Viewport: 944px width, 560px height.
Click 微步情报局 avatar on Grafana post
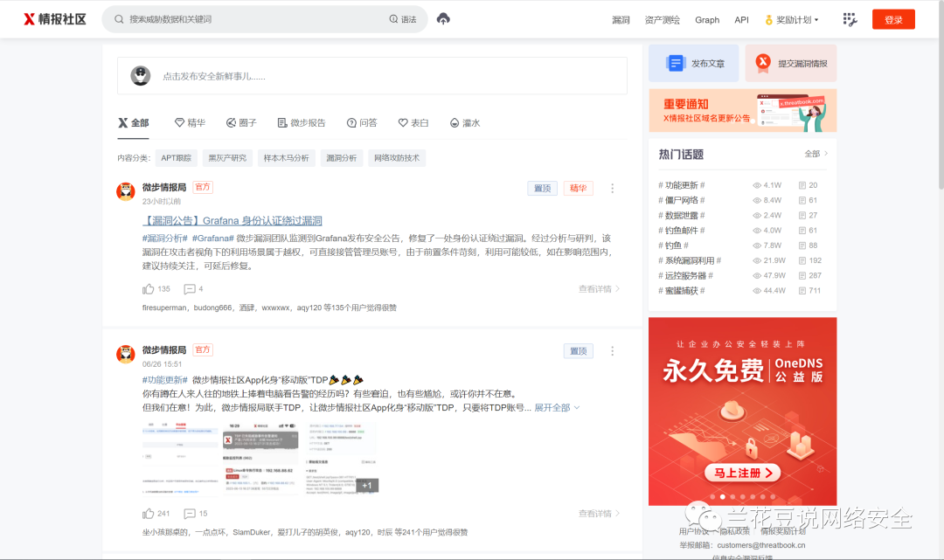point(125,191)
